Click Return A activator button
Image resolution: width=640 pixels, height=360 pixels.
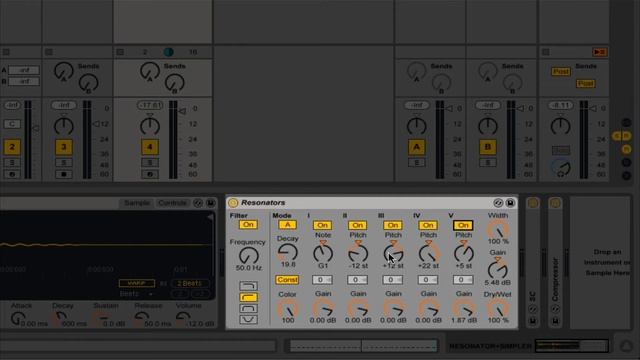tap(416, 147)
